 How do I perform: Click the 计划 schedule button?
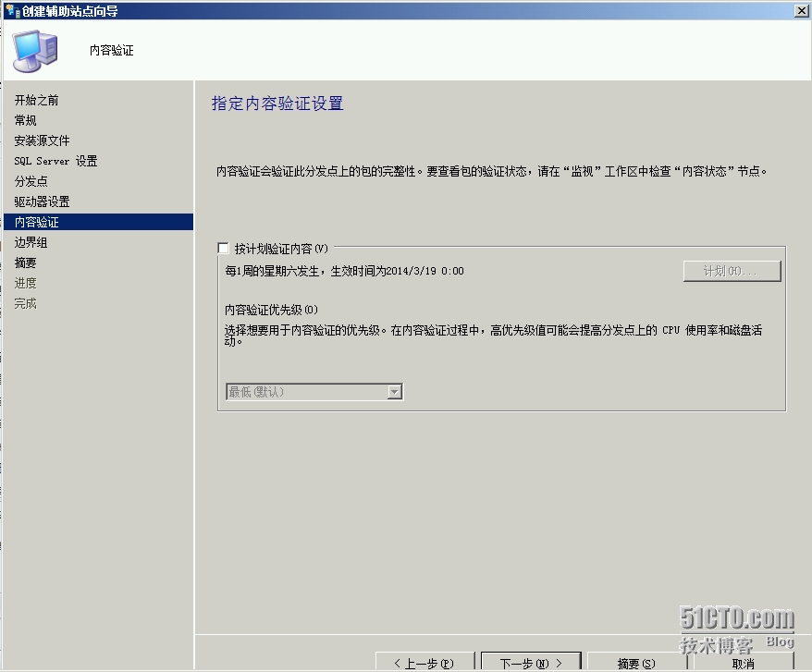[732, 271]
